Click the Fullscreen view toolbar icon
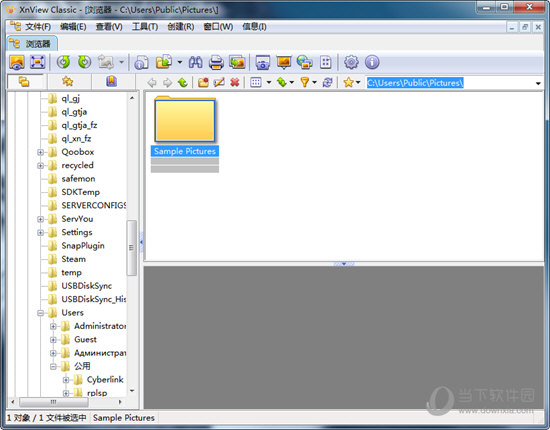550x430 pixels. coord(38,62)
